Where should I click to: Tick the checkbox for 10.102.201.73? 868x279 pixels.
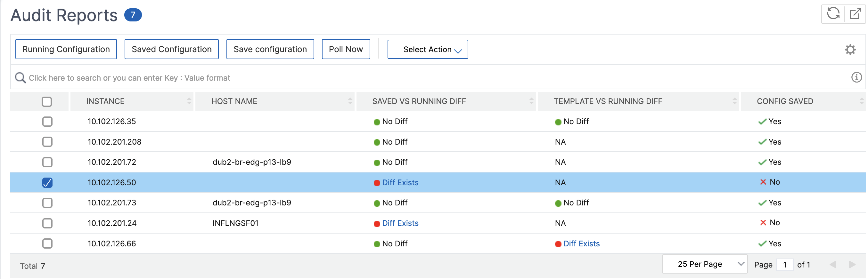pos(47,203)
